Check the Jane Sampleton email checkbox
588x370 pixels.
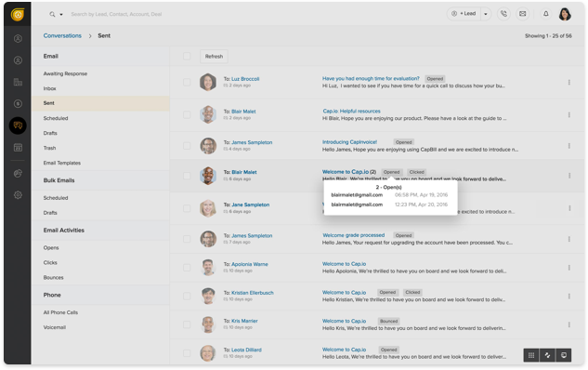coord(187,208)
